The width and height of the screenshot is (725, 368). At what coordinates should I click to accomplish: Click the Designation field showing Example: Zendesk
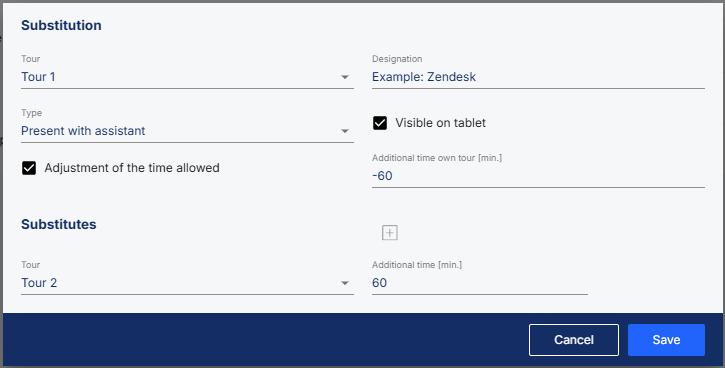(538, 77)
